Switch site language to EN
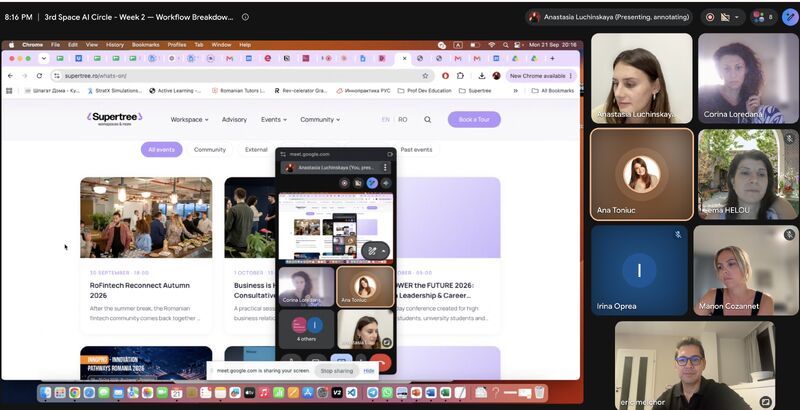 click(386, 119)
